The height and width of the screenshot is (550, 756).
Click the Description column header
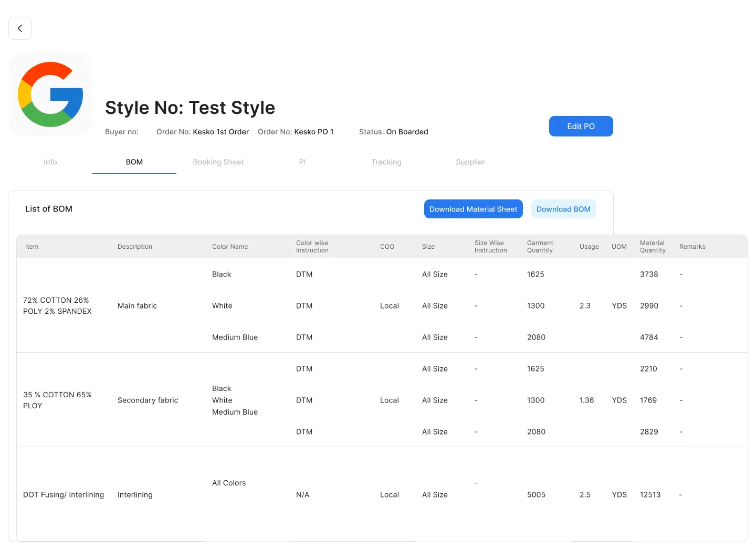[x=135, y=247]
